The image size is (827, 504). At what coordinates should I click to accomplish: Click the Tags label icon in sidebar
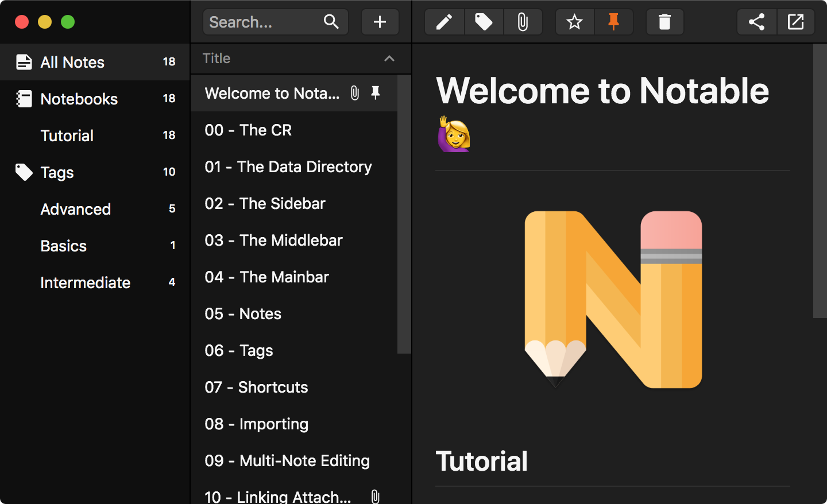click(24, 172)
